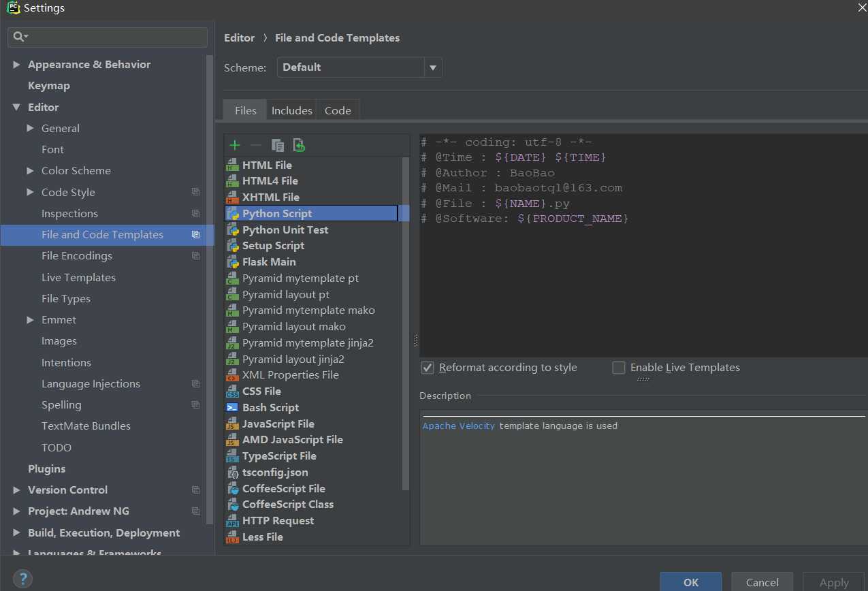Expand the General settings node

tap(31, 128)
